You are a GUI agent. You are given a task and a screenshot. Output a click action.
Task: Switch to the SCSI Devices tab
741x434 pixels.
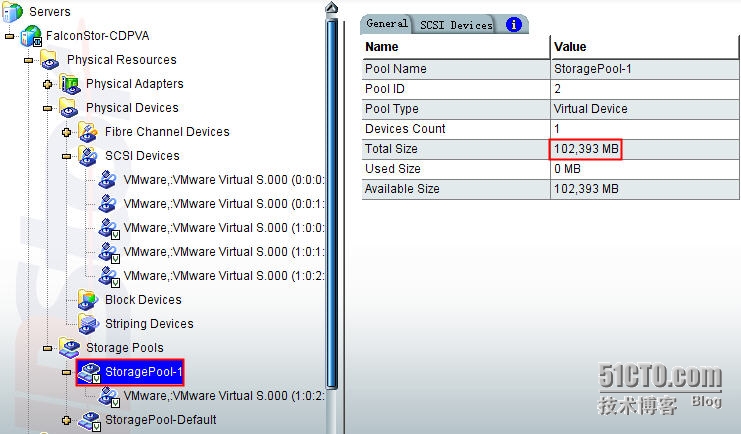pyautogui.click(x=456, y=25)
